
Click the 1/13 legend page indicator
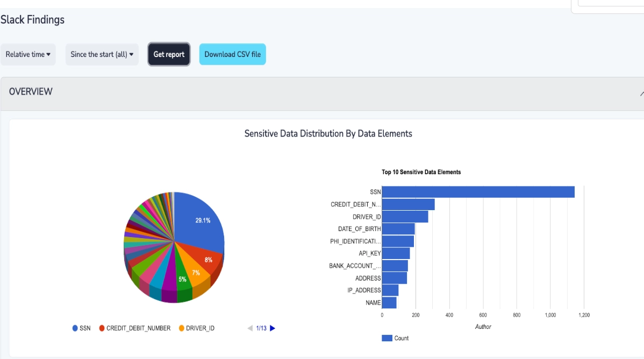261,328
